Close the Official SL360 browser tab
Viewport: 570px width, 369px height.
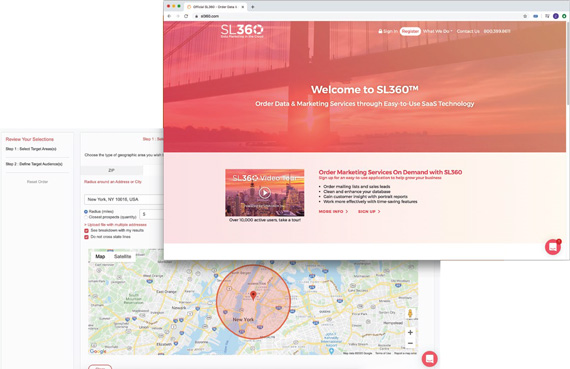coord(243,7)
